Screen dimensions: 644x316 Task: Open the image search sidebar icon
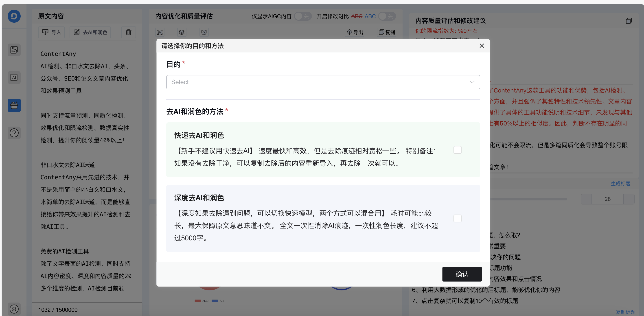coord(14,50)
